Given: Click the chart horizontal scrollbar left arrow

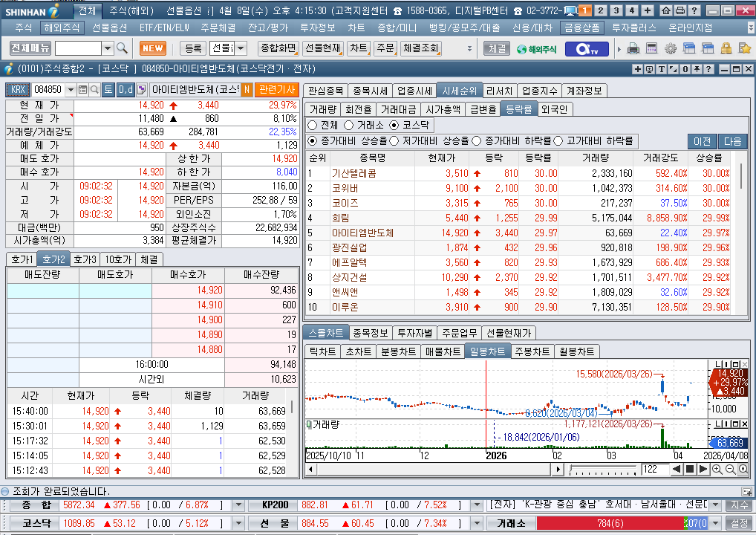Looking at the screenshot, I should pos(310,469).
